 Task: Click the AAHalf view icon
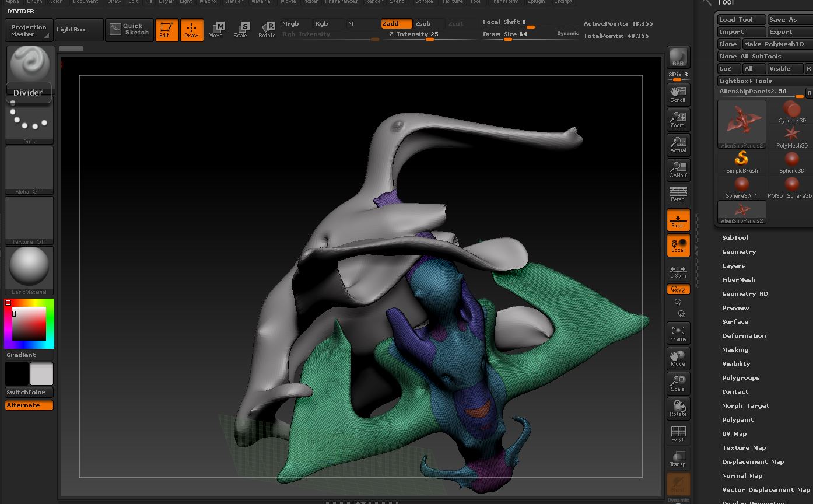coord(678,170)
